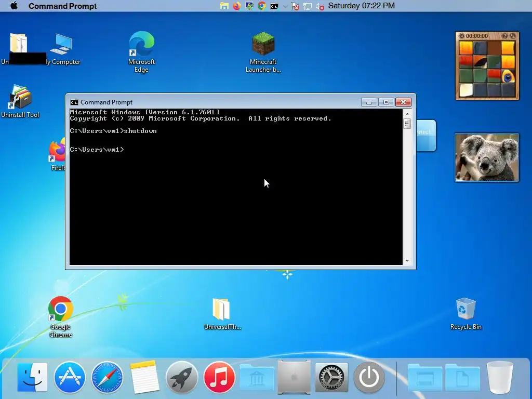Click the shield icon in top bar
The image size is (532, 399).
point(249,6)
